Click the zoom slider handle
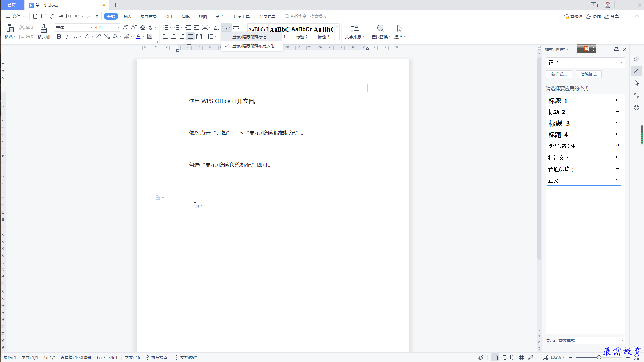This screenshot has height=362, width=644. [x=599, y=357]
